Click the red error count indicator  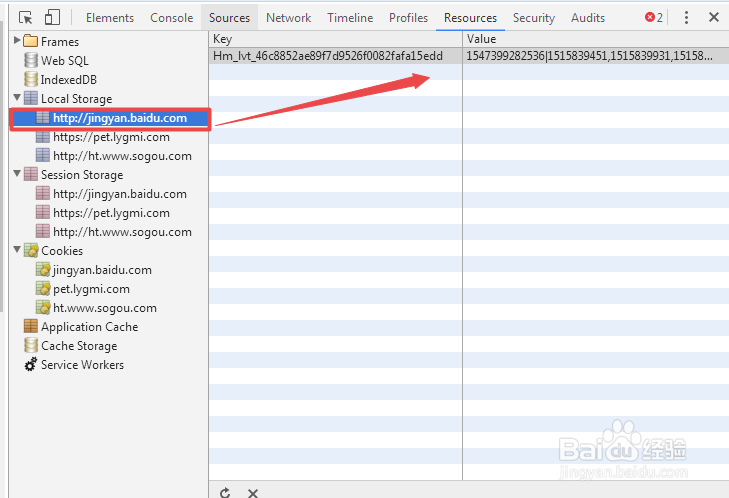[x=653, y=18]
